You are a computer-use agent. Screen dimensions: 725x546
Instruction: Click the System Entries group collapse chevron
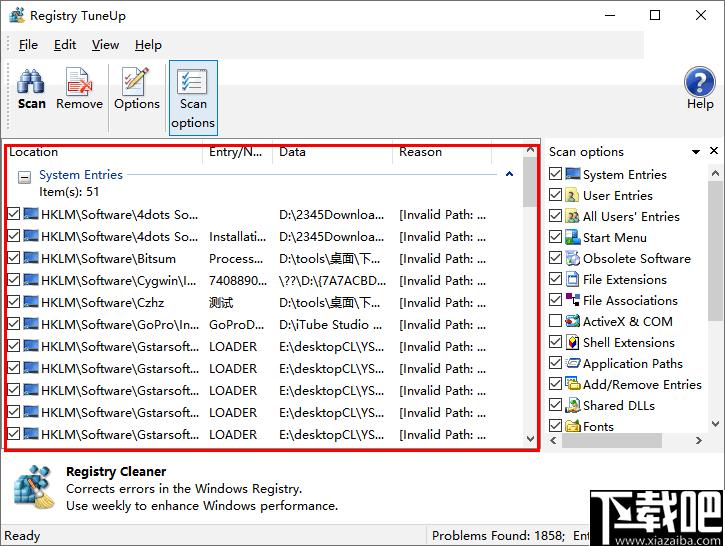click(509, 174)
